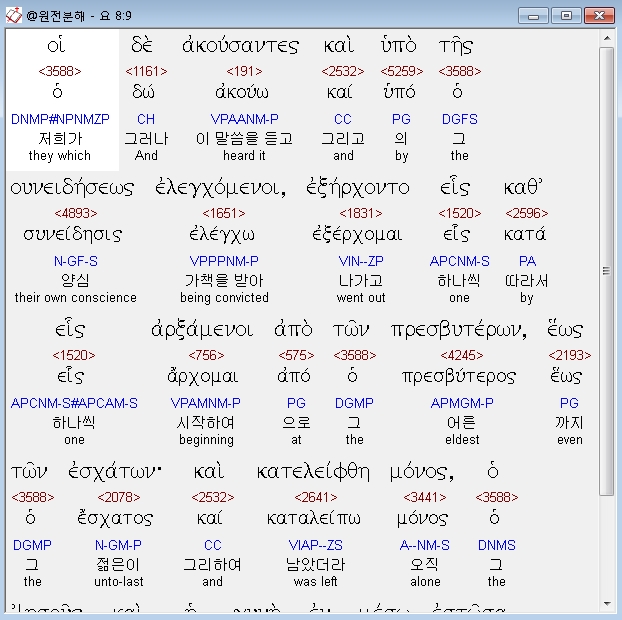Click parsing code DGFS
This screenshot has width=622, height=620.
pos(460,119)
